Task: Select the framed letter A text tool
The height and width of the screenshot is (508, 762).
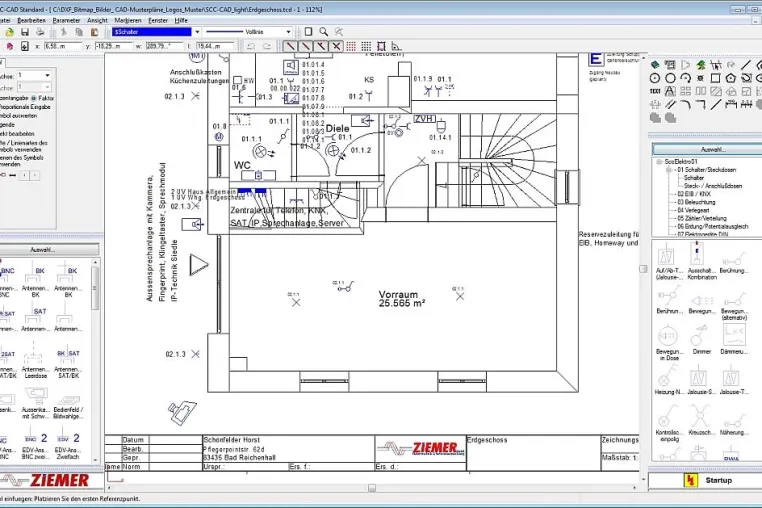Action: (670, 91)
